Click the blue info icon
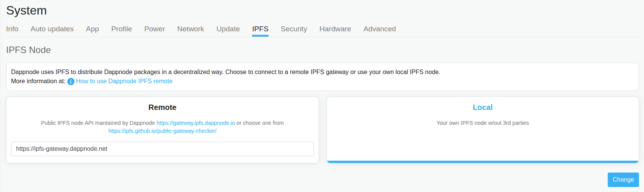644x192 pixels. pyautogui.click(x=71, y=81)
